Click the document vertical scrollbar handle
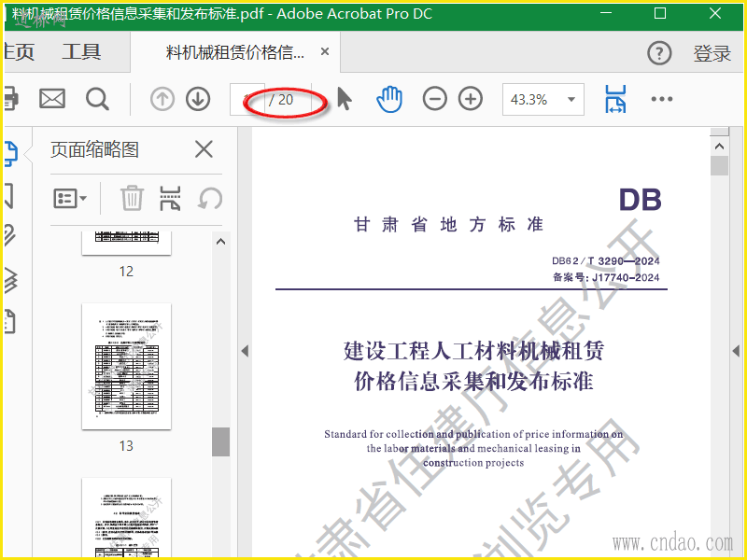 719,166
